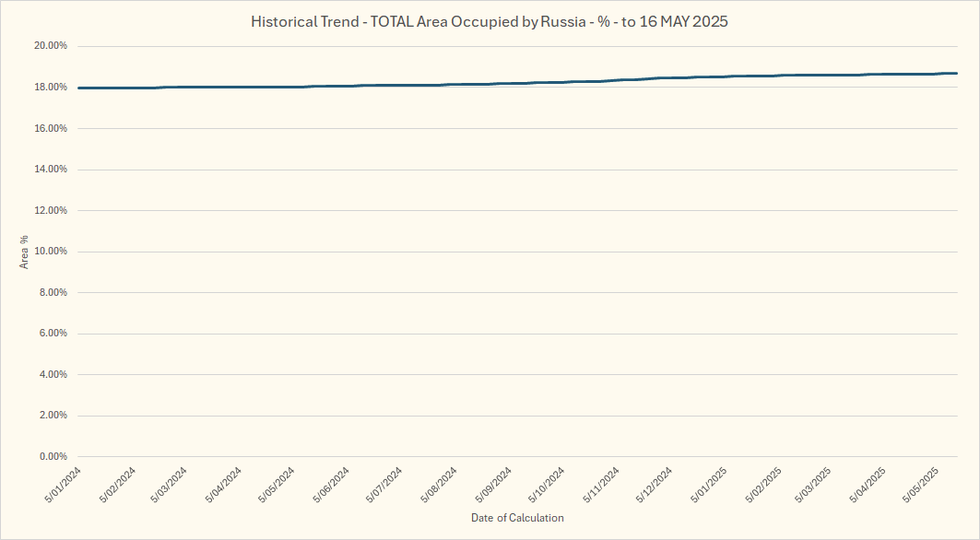
Task: Click the 5/12/2024 x-axis date label
Action: tap(654, 485)
